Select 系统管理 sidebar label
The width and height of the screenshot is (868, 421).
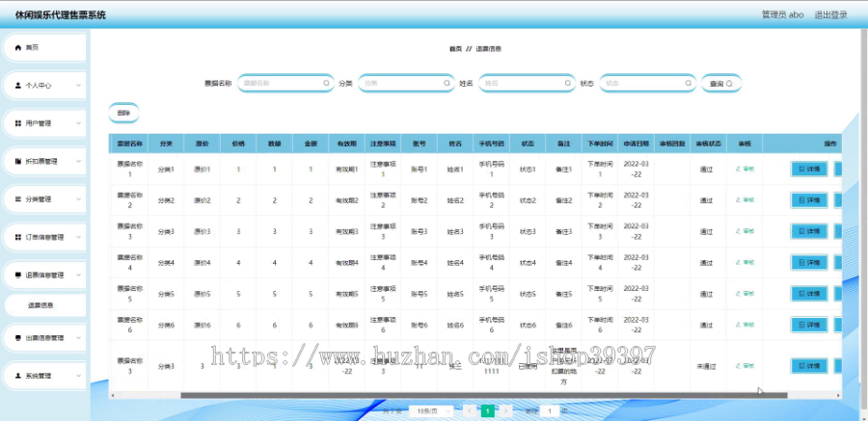tap(39, 376)
